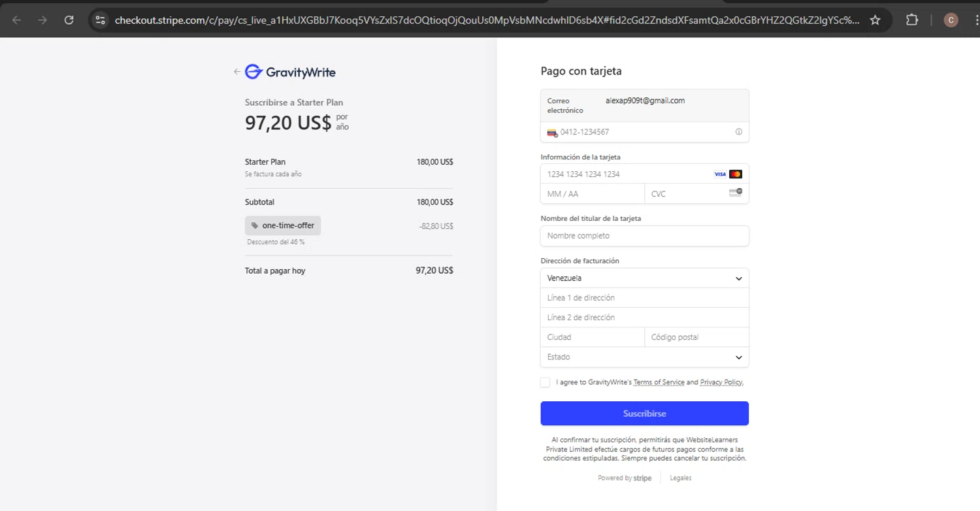Image resolution: width=980 pixels, height=511 pixels.
Task: Focus the Línea 2 de dirección field
Action: [x=645, y=318]
